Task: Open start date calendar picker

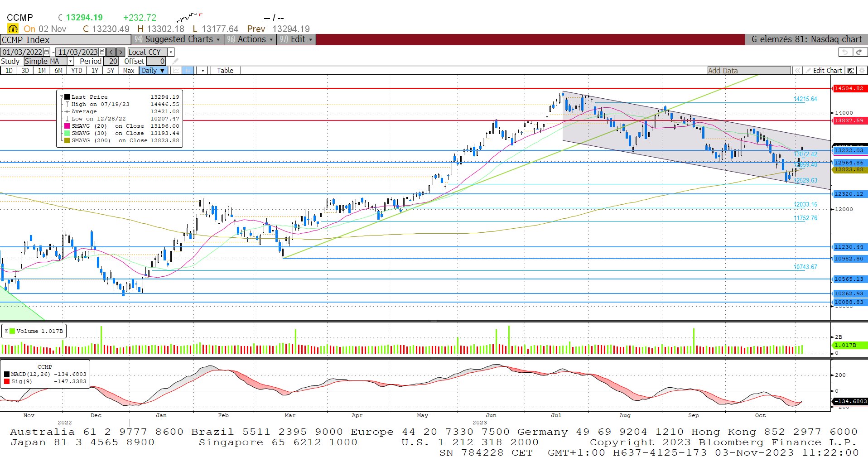Action: pyautogui.click(x=47, y=52)
